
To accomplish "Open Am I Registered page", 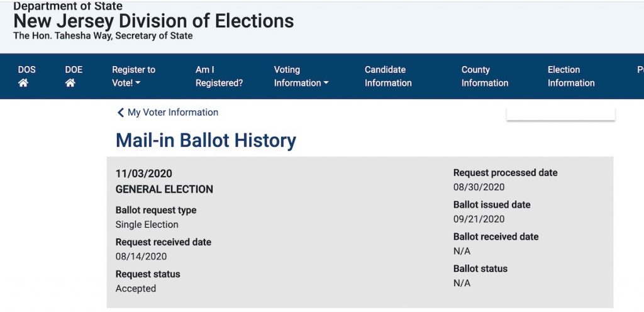I will (x=219, y=76).
